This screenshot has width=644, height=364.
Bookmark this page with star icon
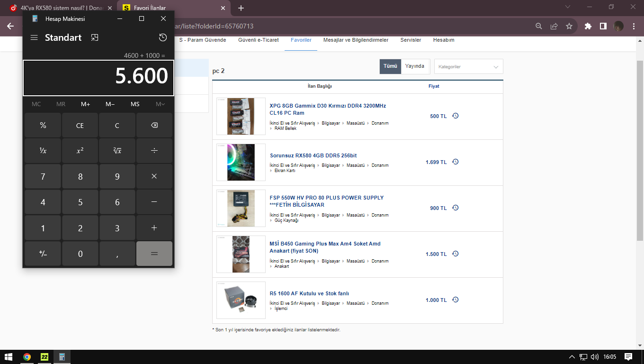[x=569, y=26]
